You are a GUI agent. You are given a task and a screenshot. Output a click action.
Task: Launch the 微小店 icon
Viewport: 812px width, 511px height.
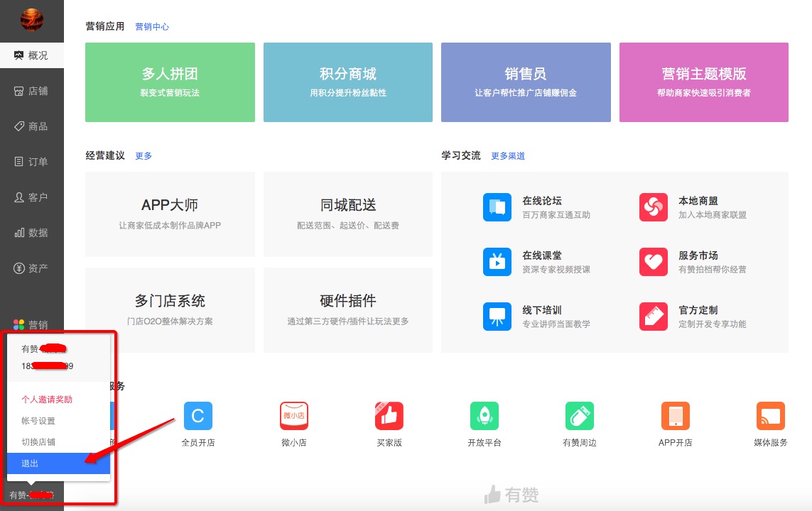coord(293,416)
